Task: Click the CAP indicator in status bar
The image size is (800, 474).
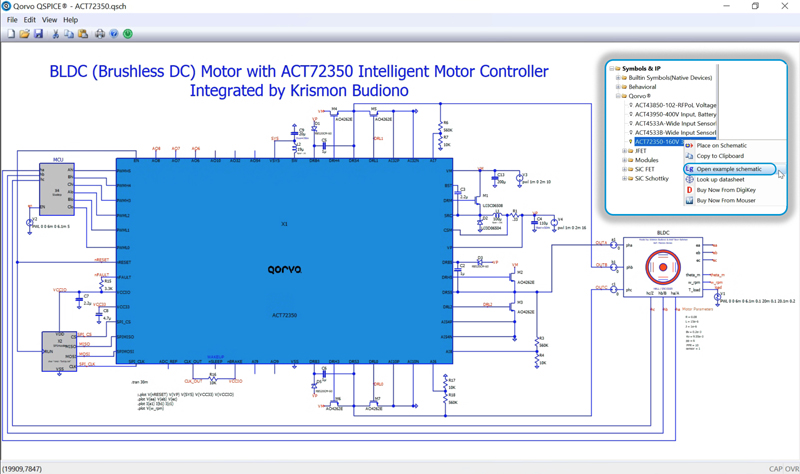Action: [x=776, y=468]
